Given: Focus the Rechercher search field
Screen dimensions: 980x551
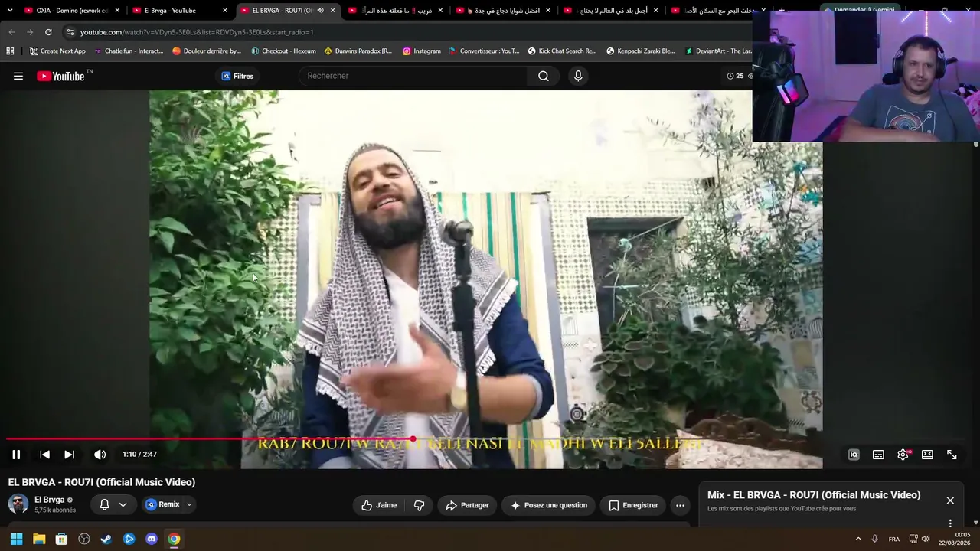Looking at the screenshot, I should point(413,76).
